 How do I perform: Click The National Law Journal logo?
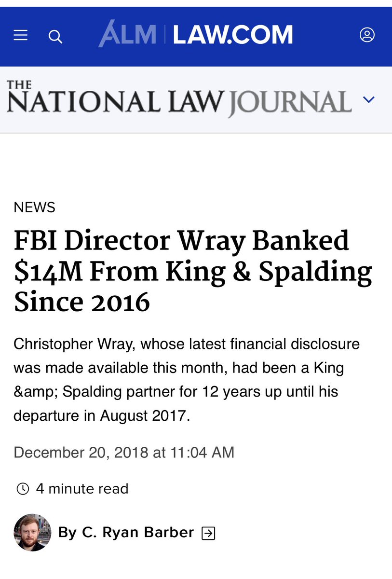point(178,100)
